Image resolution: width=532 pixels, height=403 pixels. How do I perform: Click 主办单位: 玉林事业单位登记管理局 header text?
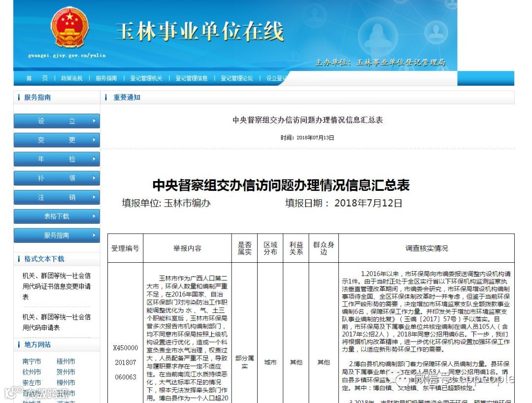tap(380, 62)
